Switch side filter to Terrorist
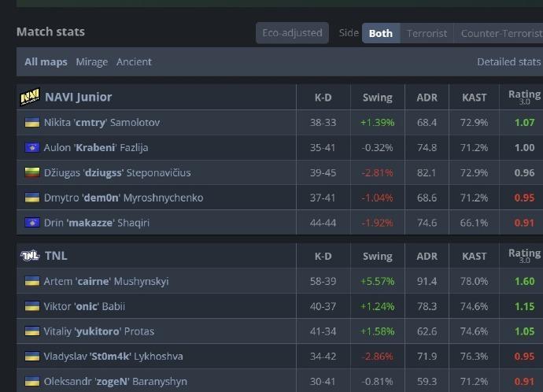Viewport: 543px width, 392px height. (x=427, y=33)
